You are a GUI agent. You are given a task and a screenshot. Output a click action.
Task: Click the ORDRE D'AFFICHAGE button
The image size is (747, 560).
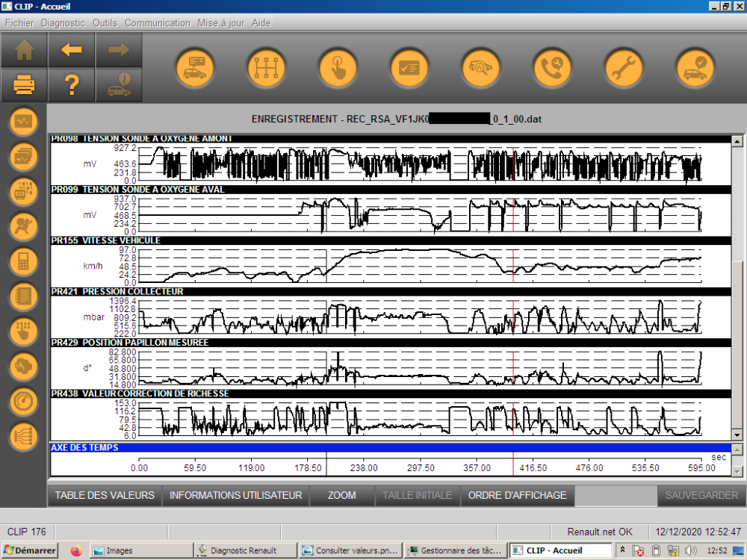point(517,495)
